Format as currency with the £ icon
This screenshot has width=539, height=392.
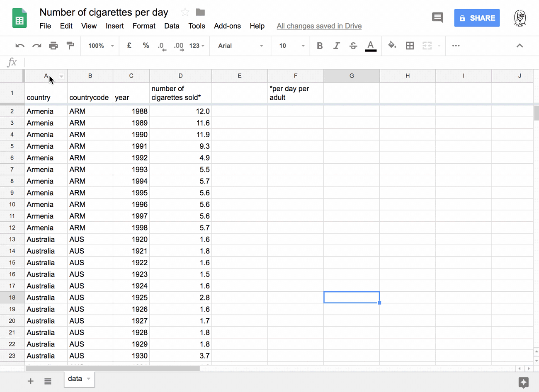coord(129,46)
